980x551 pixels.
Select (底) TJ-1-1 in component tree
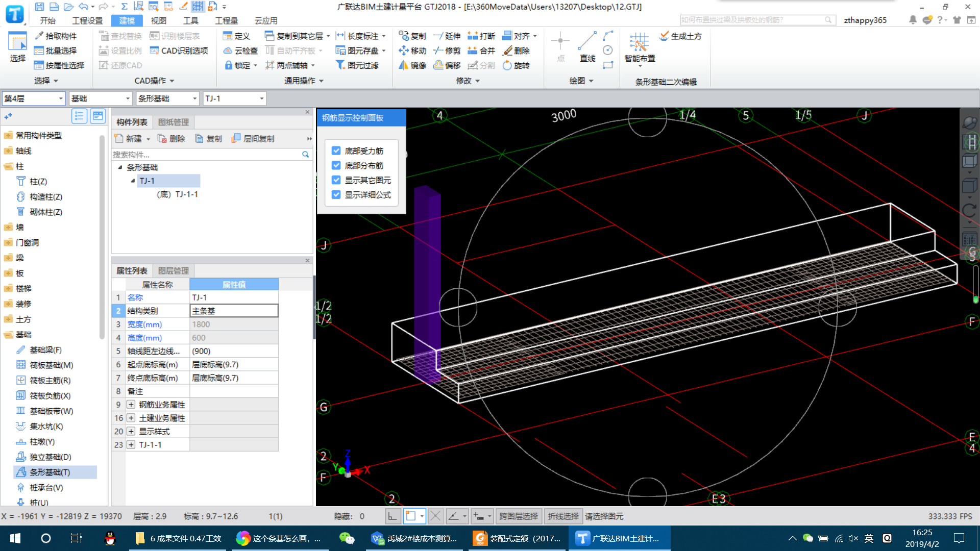(x=177, y=194)
